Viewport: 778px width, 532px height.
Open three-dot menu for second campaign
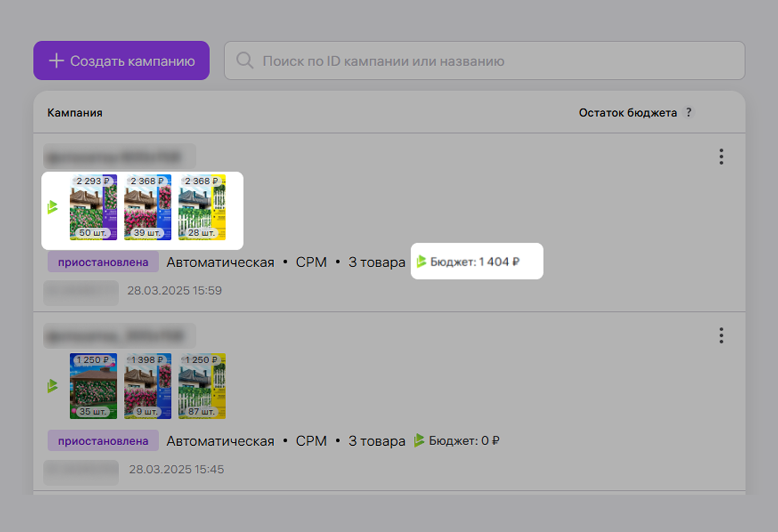(x=721, y=335)
